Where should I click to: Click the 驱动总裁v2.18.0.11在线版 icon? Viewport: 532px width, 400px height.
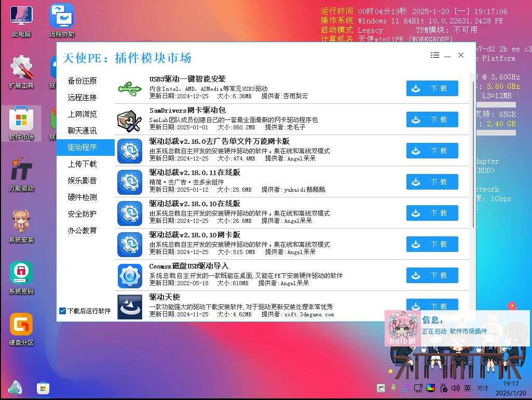pos(130,182)
